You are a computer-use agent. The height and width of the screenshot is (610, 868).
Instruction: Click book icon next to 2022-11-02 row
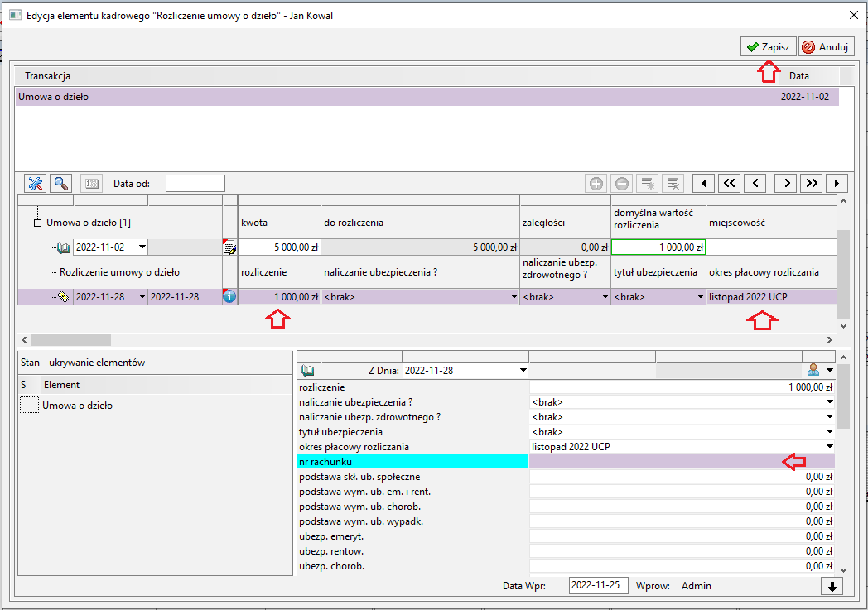pyautogui.click(x=64, y=247)
